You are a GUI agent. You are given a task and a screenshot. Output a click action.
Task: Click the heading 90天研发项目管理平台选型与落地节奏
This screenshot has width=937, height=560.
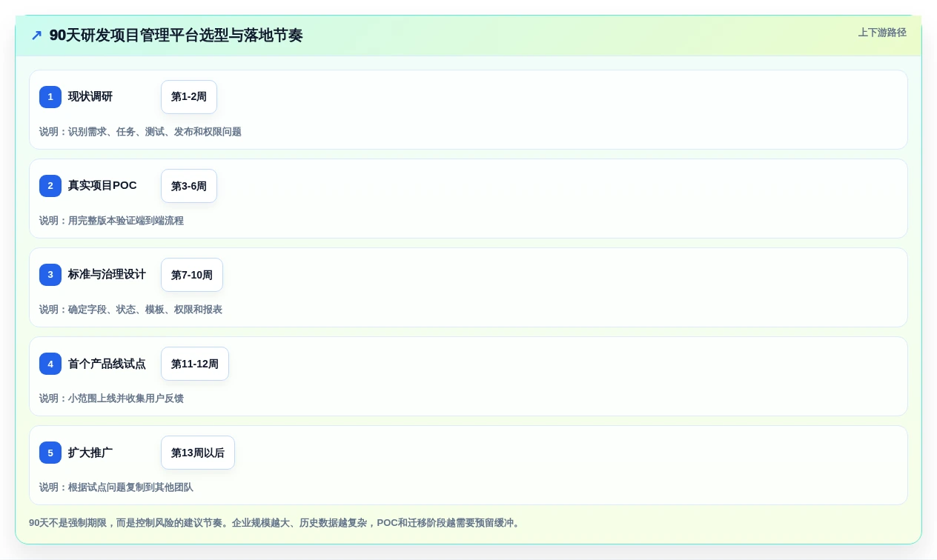(x=176, y=36)
